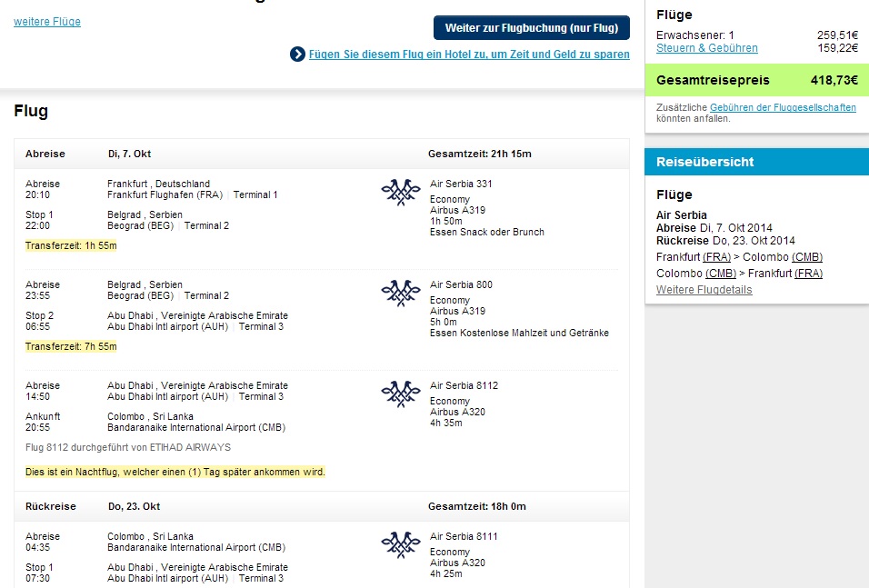Click the Air Serbia 800 airline logo
Image resolution: width=869 pixels, height=588 pixels.
pos(401,293)
